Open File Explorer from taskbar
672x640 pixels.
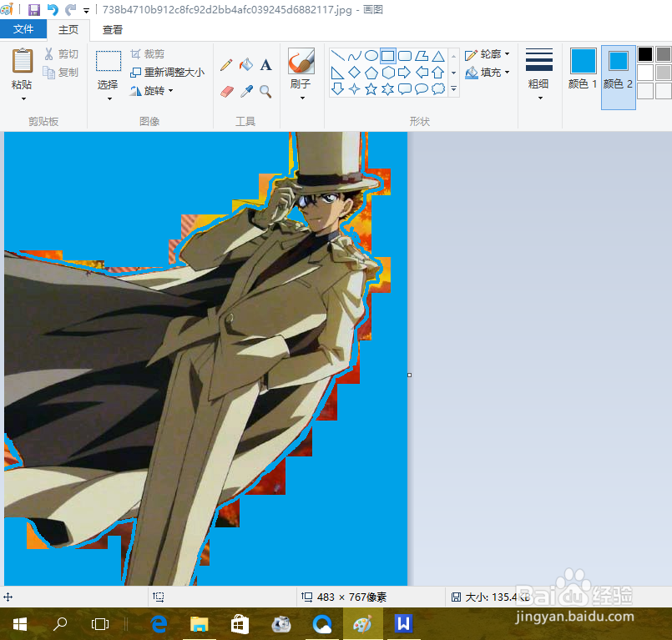click(200, 623)
